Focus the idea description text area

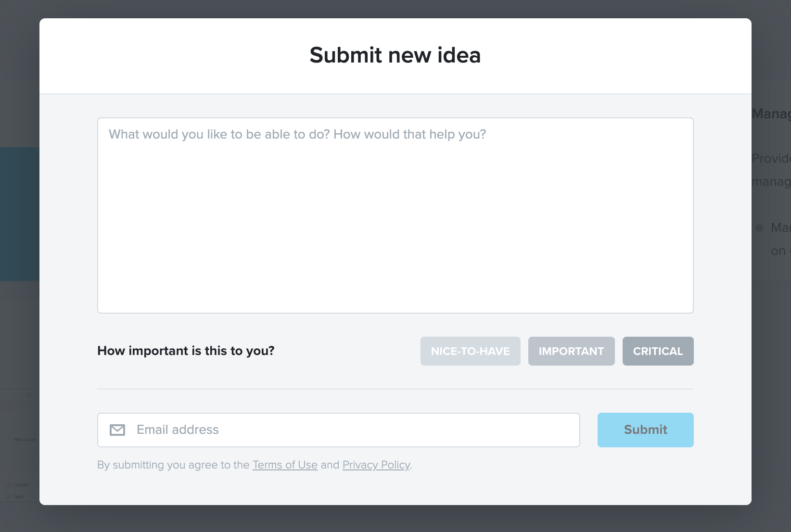coord(395,215)
